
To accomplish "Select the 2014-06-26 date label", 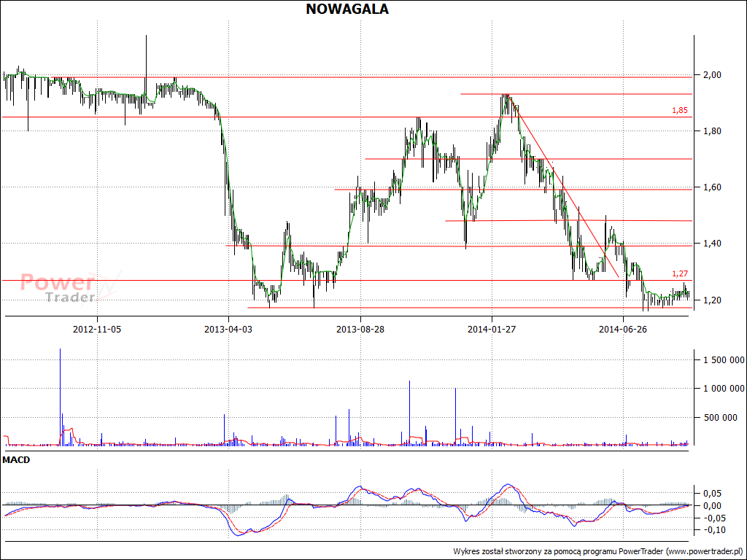I will click(623, 330).
